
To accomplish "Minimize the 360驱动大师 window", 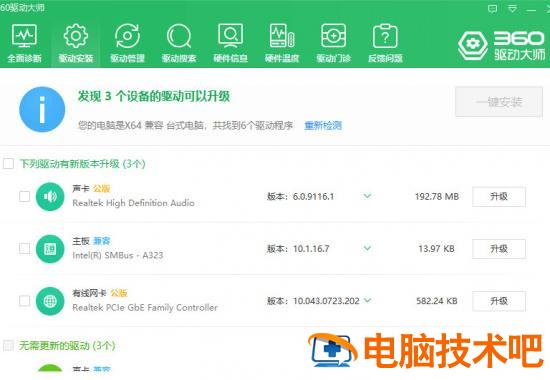I will tap(532, 9).
